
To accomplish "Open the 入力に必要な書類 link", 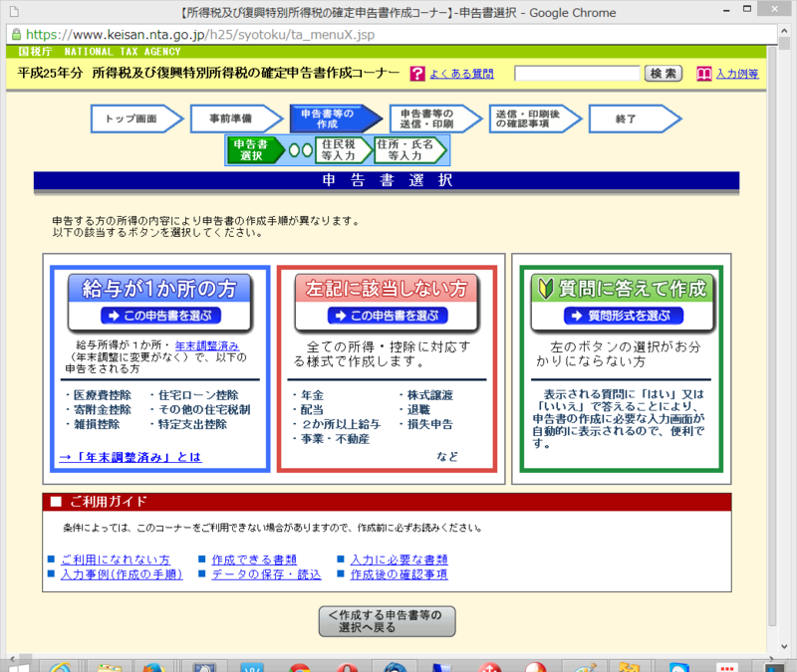I will (x=399, y=560).
